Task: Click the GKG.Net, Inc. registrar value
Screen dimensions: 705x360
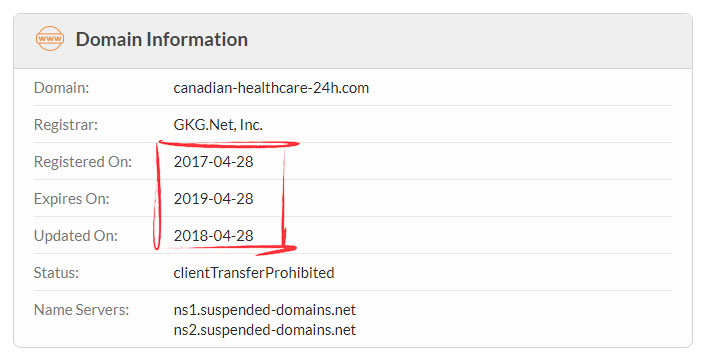Action: [x=218, y=124]
